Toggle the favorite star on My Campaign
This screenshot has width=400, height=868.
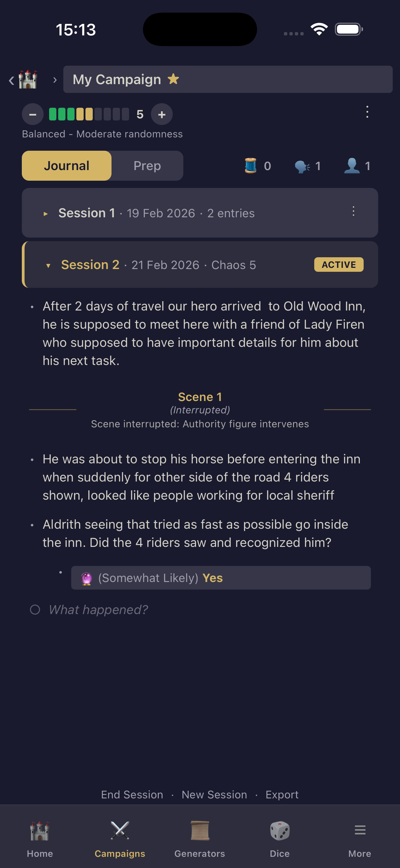[x=173, y=79]
